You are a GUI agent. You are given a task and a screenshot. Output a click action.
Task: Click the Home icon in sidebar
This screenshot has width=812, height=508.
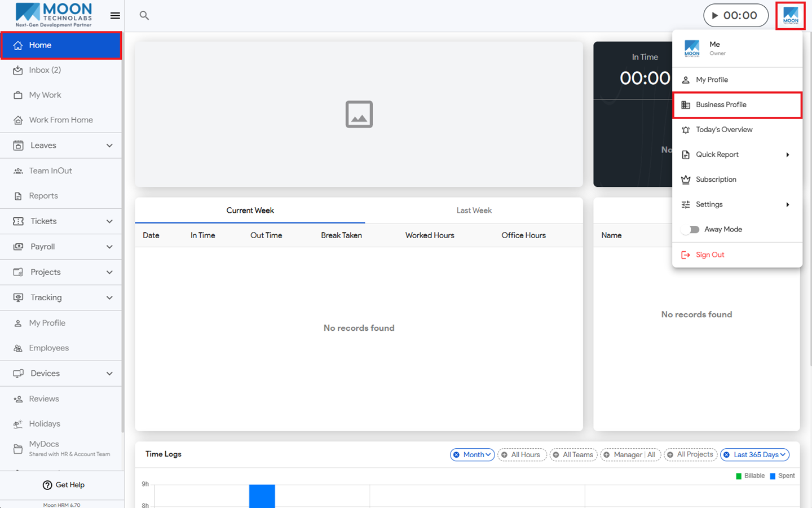pyautogui.click(x=18, y=45)
